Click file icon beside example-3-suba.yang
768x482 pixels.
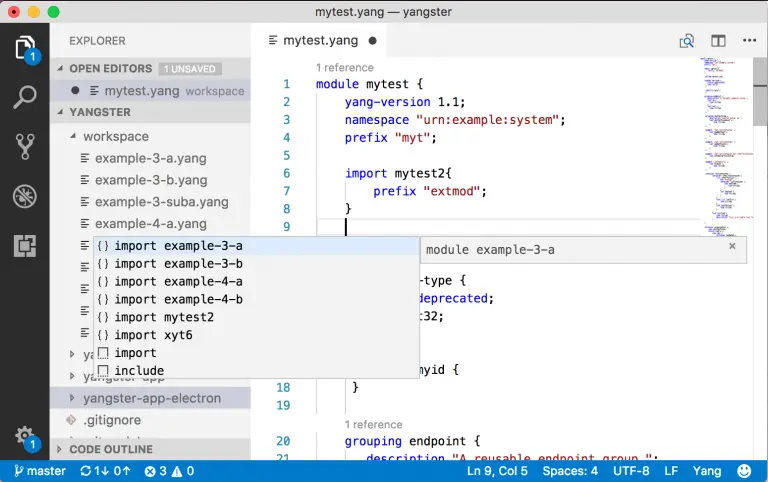[x=85, y=201]
